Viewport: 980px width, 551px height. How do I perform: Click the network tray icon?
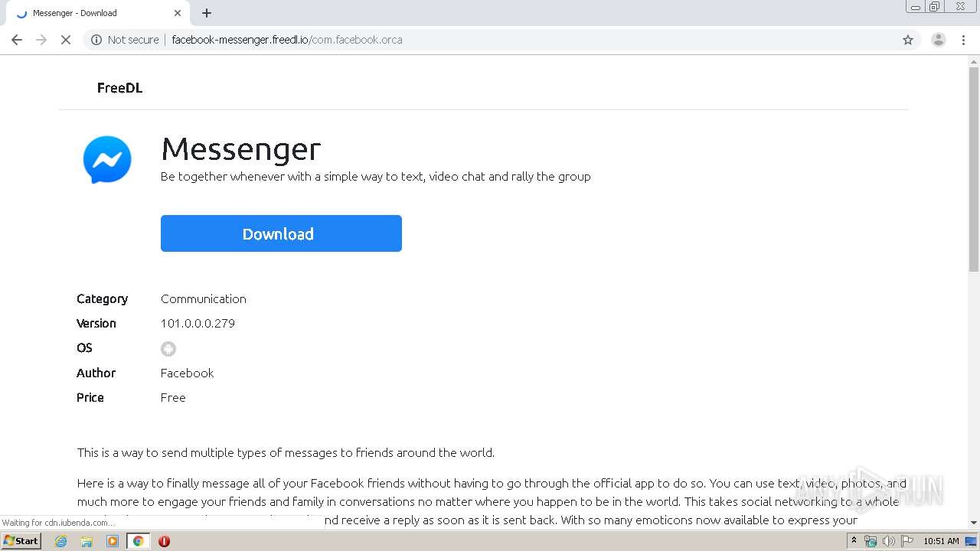871,541
